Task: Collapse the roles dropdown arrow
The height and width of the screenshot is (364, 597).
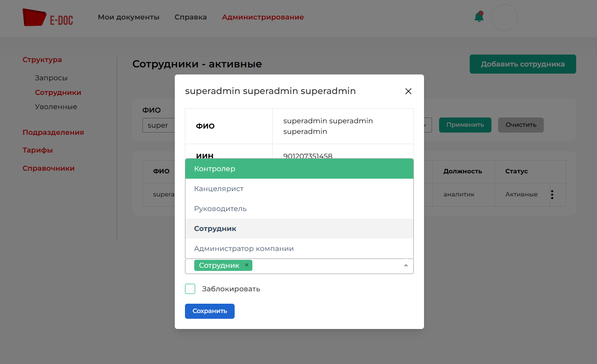Action: [405, 266]
